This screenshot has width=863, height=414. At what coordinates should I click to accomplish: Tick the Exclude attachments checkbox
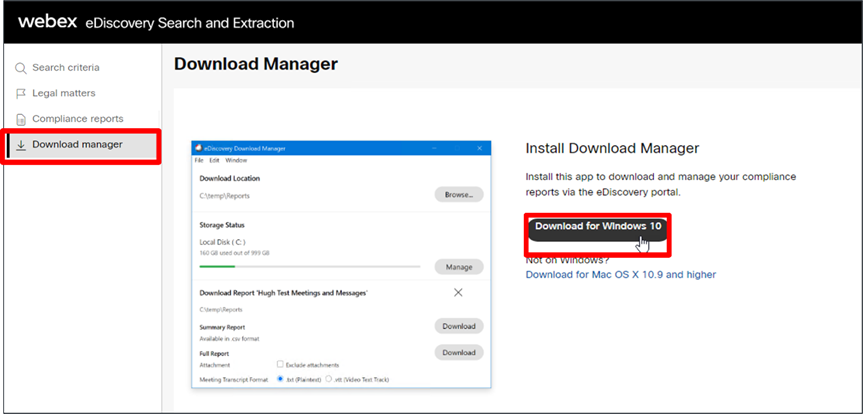coord(281,365)
